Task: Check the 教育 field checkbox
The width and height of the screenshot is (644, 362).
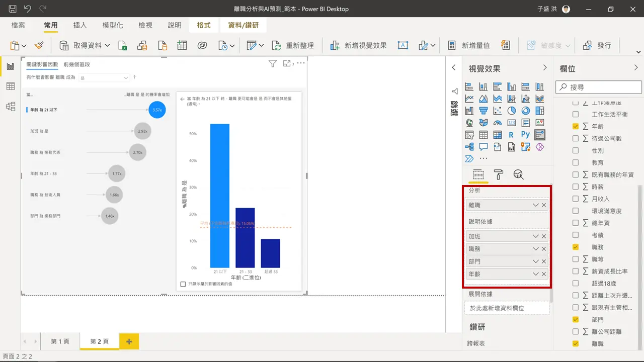Action: [576, 162]
